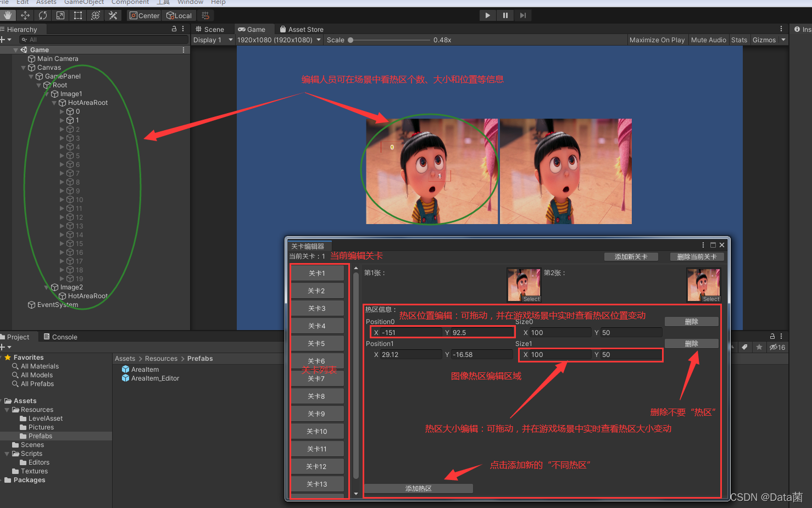Collapse the Resources folder
This screenshot has height=508, width=812.
[7, 410]
